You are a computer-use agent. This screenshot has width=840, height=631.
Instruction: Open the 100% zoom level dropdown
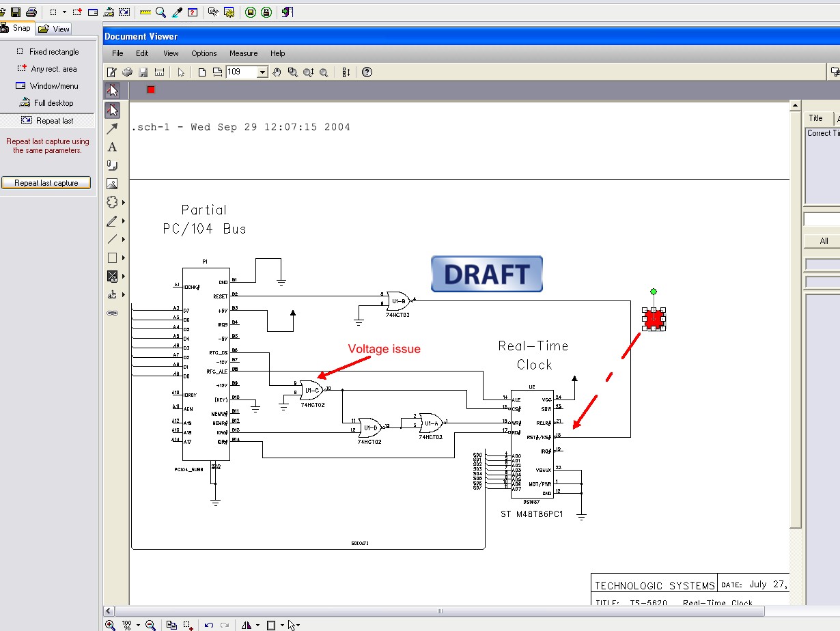point(139,625)
